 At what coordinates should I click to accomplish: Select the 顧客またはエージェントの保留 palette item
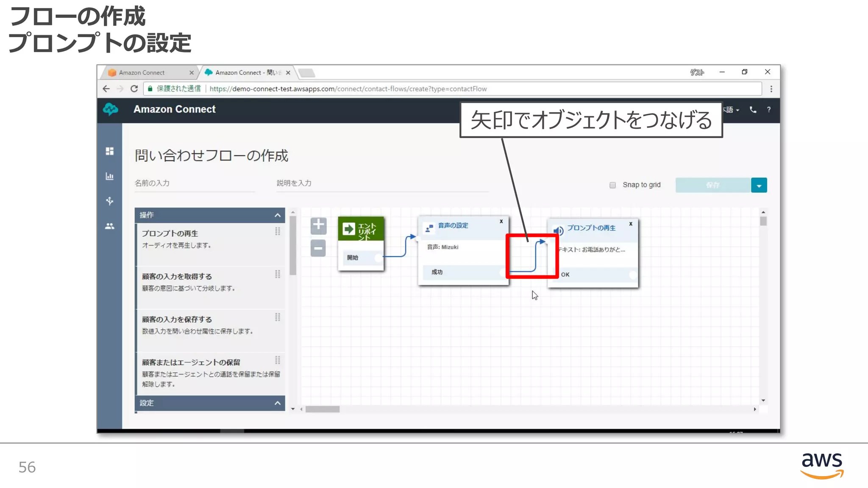[210, 374]
